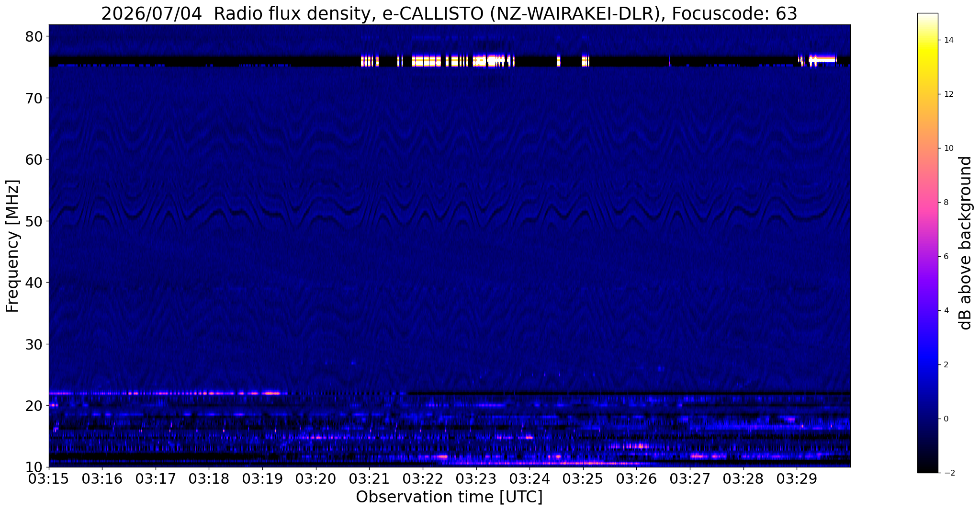Click the 03:25 time tick label
980x511 pixels.
click(583, 478)
